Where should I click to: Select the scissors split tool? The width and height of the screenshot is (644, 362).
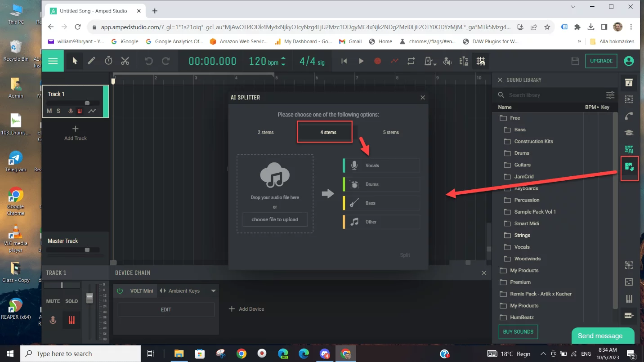pyautogui.click(x=125, y=61)
